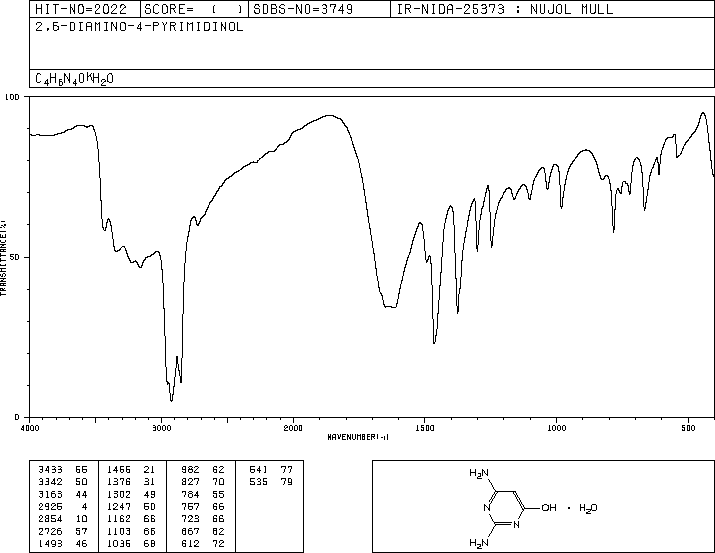This screenshot has width=715, height=553.
Task: Select peak table row 612 72
Action: (203, 543)
